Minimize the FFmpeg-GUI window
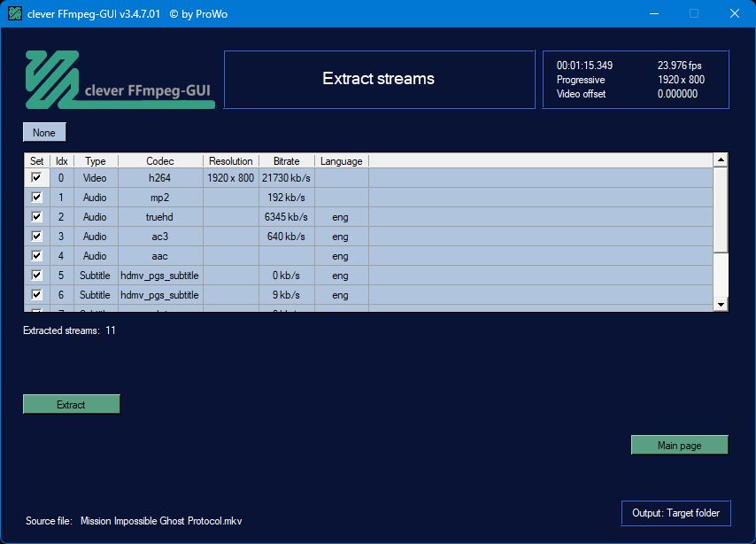Viewport: 756px width, 544px height. pos(654,13)
